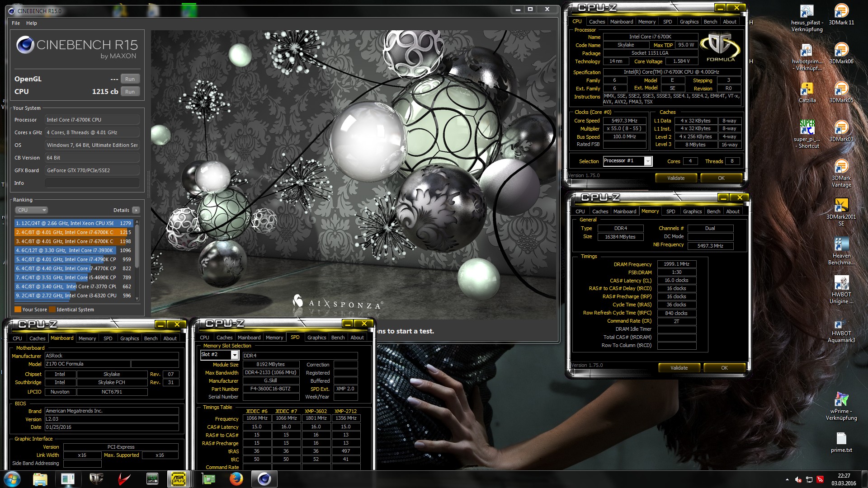
Task: Click the ASRock OC Formula taskbar icon
Action: click(x=96, y=479)
